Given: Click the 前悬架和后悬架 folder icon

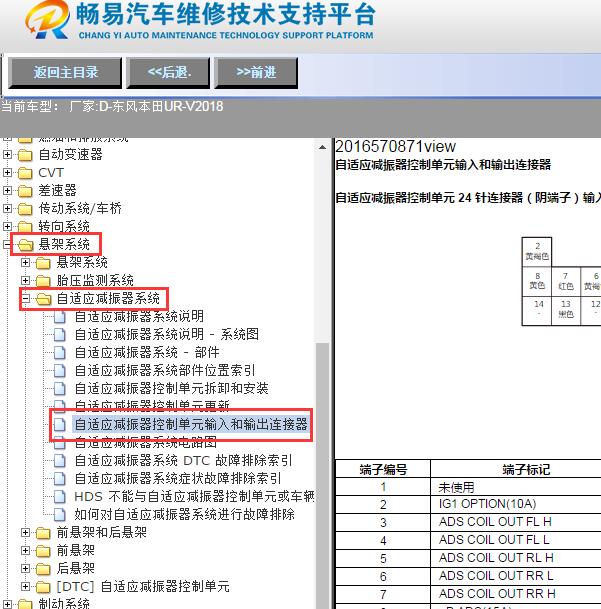Looking at the screenshot, I should 43,532.
